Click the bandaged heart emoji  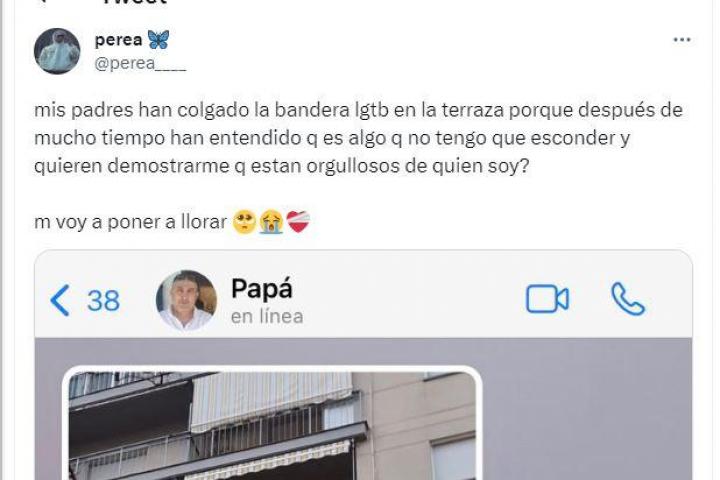(x=298, y=222)
